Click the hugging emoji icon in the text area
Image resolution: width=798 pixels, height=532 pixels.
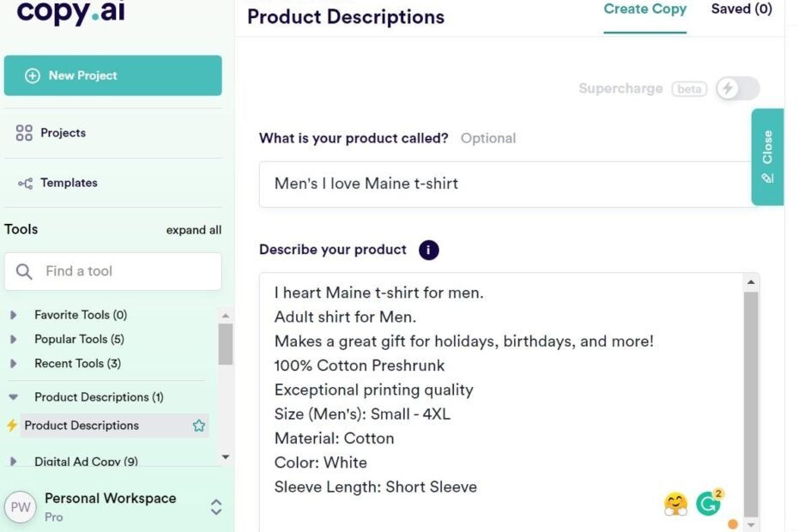(675, 504)
